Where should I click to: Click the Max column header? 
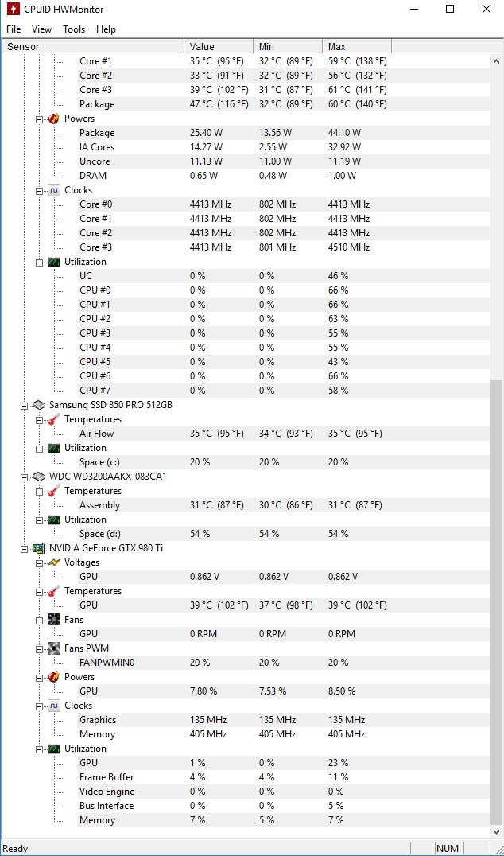pos(336,46)
